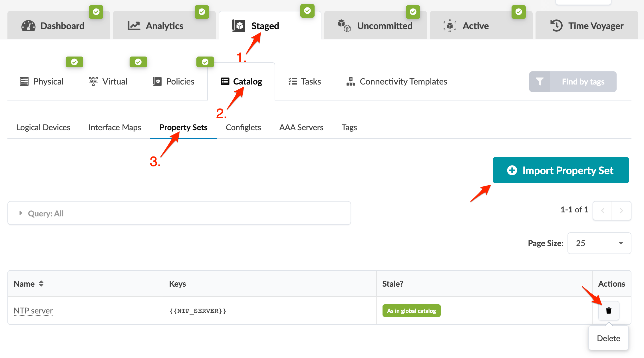Click the Time Voyager history icon

click(x=556, y=26)
